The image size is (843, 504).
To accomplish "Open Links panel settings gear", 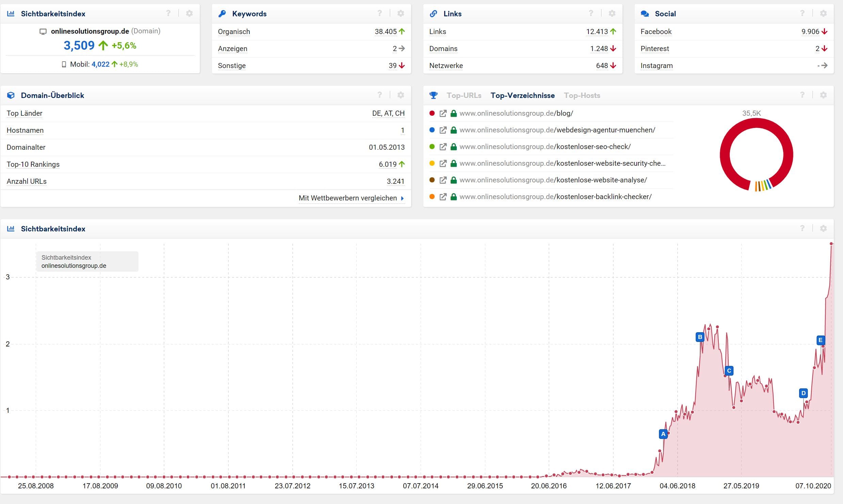I will (x=612, y=13).
